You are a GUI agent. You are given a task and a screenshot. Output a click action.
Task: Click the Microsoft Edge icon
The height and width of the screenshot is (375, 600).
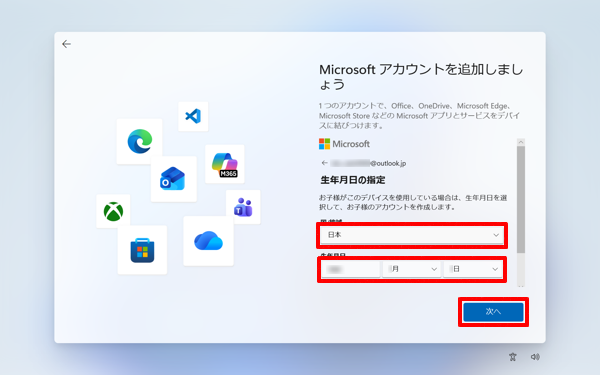140,142
